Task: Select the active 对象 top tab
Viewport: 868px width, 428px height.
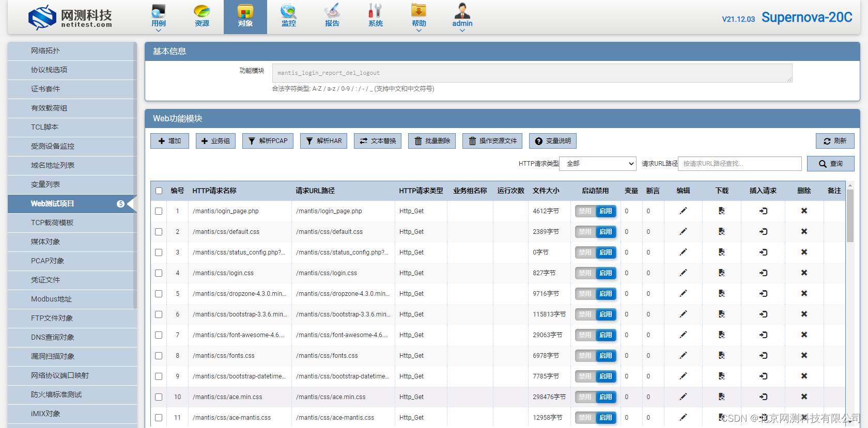Action: pyautogui.click(x=245, y=17)
